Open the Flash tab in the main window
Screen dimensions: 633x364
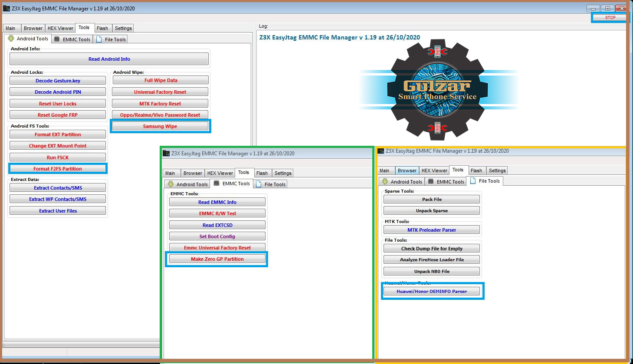pos(102,28)
